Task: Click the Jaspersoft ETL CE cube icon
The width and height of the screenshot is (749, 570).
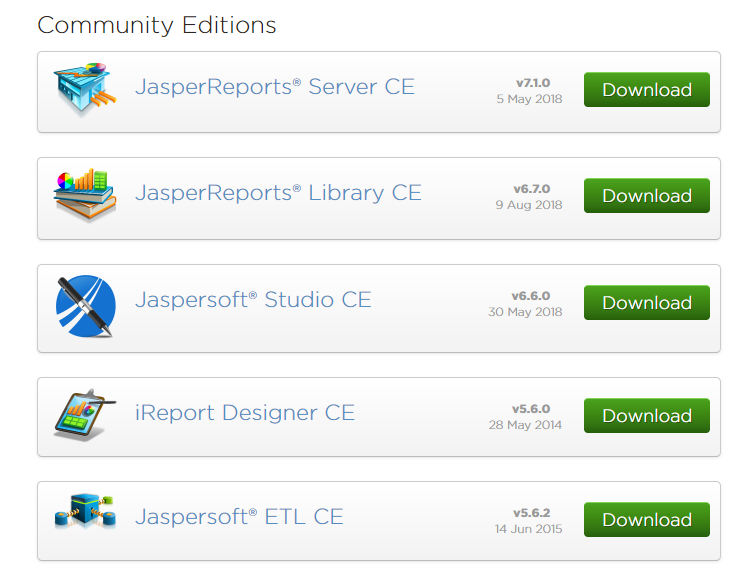Action: click(85, 511)
